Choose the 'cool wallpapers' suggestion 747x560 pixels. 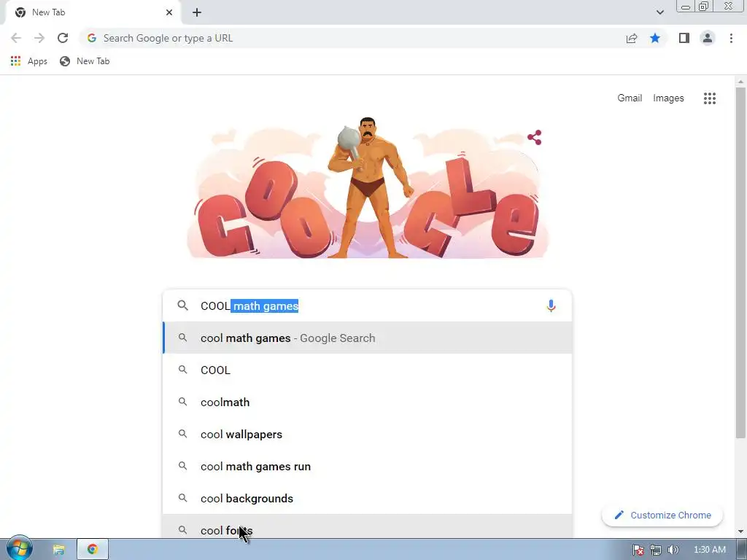point(367,435)
